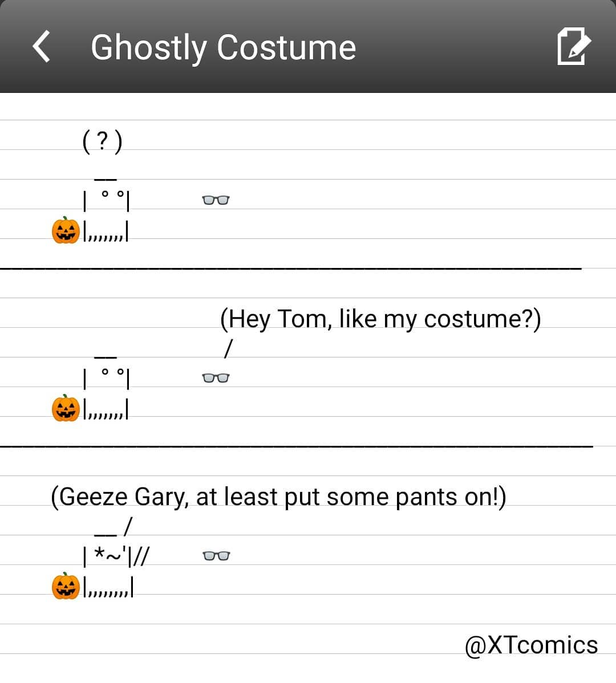Click the pumpkin emoji in first panel
Viewport: 616px width, 683px height.
pos(66,230)
